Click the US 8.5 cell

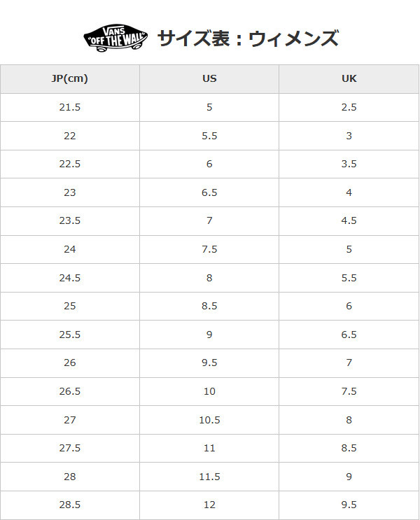[x=209, y=306]
